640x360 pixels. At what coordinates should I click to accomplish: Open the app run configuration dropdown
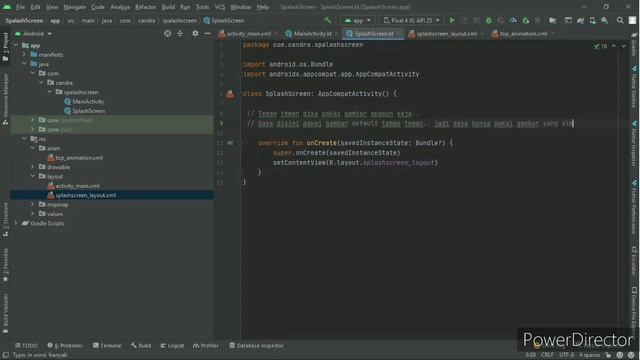click(x=358, y=20)
